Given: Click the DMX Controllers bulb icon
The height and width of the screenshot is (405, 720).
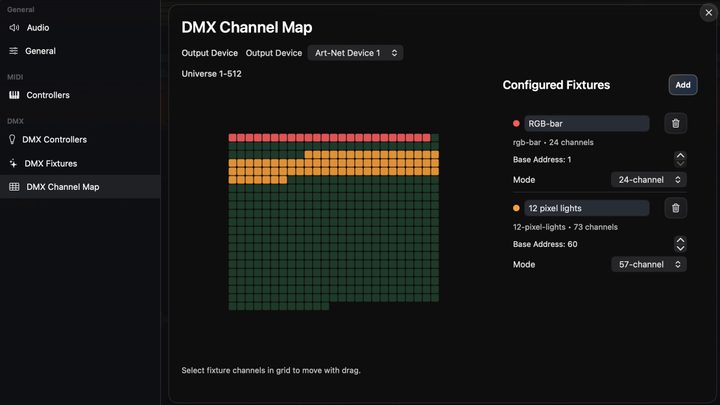Looking at the screenshot, I should 12,140.
